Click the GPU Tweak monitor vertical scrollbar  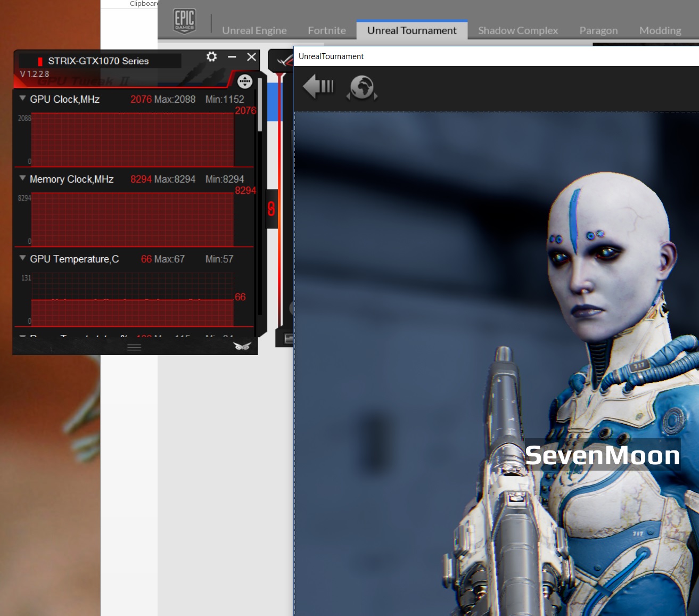pos(260,104)
